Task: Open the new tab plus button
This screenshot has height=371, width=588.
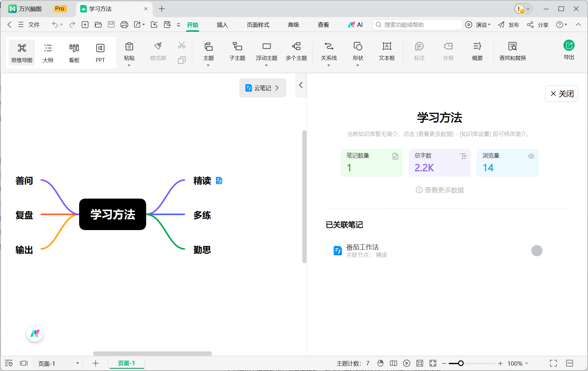Action: coord(161,9)
